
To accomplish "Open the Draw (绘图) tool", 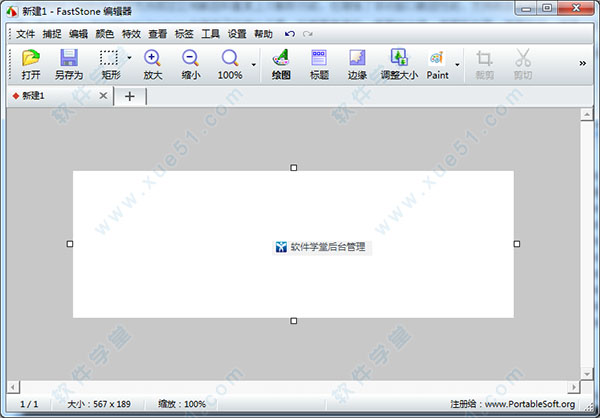I will point(281,58).
